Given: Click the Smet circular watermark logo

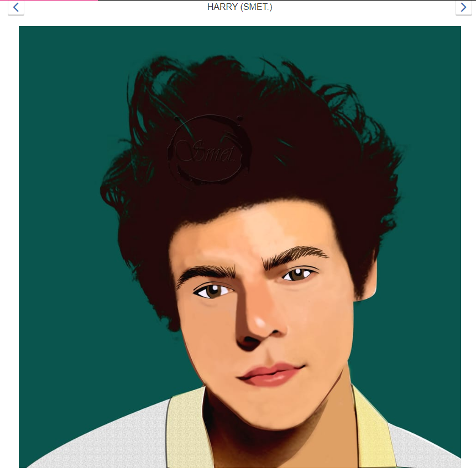Looking at the screenshot, I should (x=209, y=150).
